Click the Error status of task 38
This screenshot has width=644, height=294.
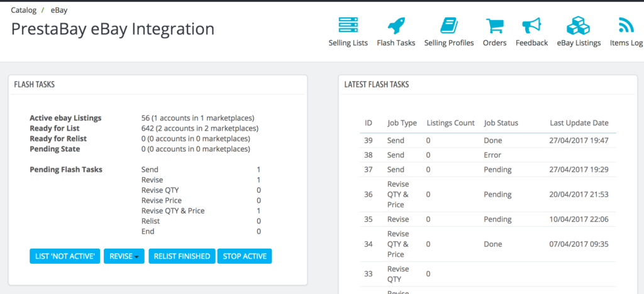click(492, 155)
